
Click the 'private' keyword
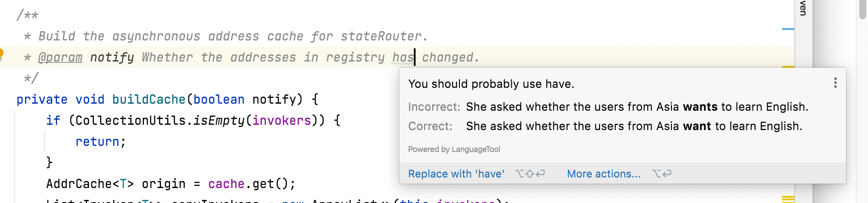click(42, 99)
